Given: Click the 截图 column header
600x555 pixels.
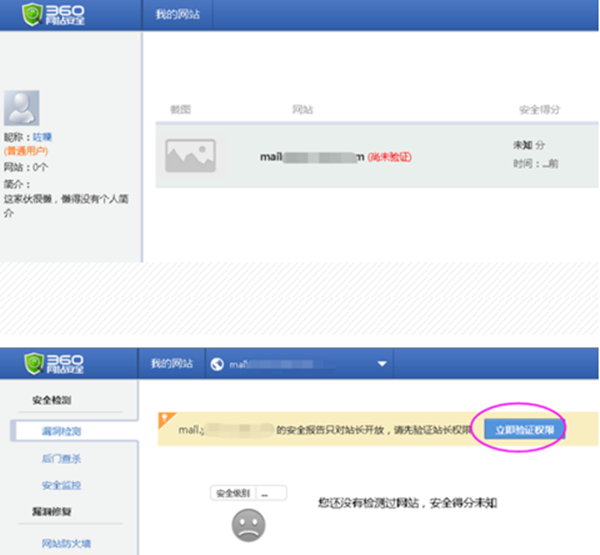Looking at the screenshot, I should [x=181, y=109].
